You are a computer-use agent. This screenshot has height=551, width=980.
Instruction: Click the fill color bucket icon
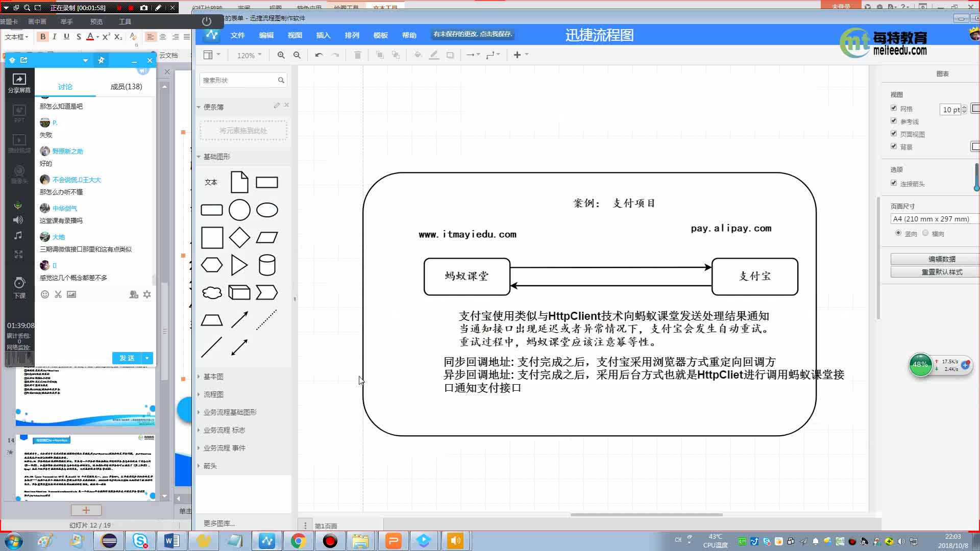[x=418, y=55]
